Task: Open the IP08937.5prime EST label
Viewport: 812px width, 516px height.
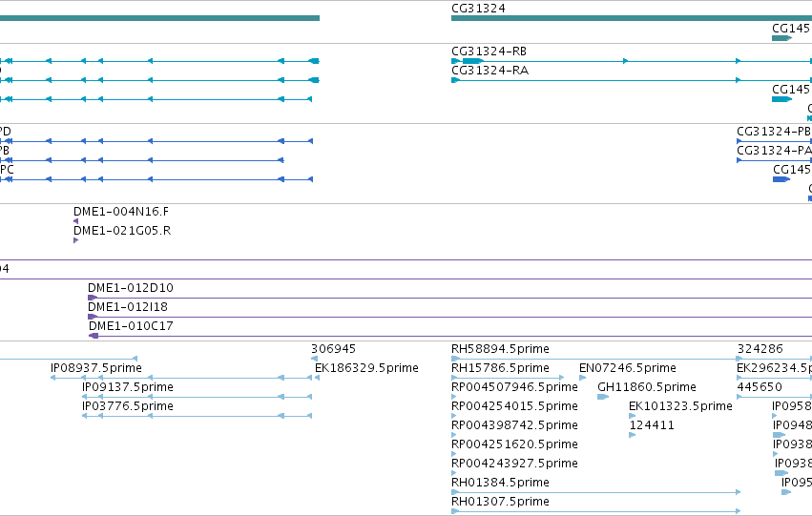Action: (96, 368)
